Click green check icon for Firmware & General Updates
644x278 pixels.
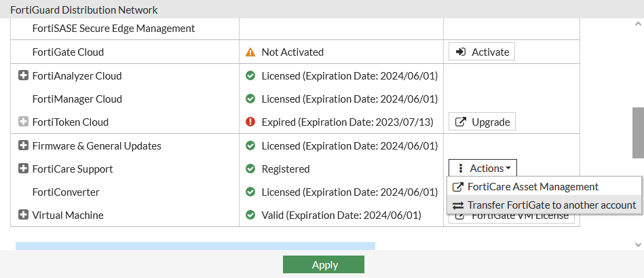[250, 146]
